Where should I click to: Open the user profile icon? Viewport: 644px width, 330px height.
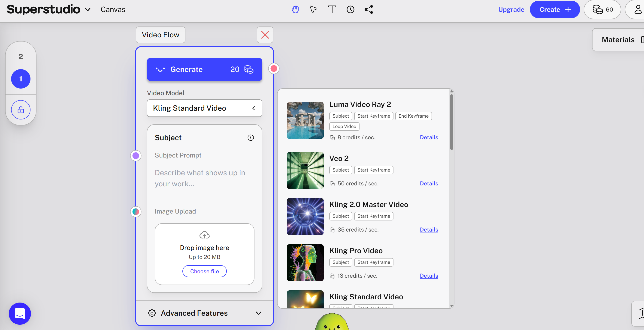(x=638, y=9)
